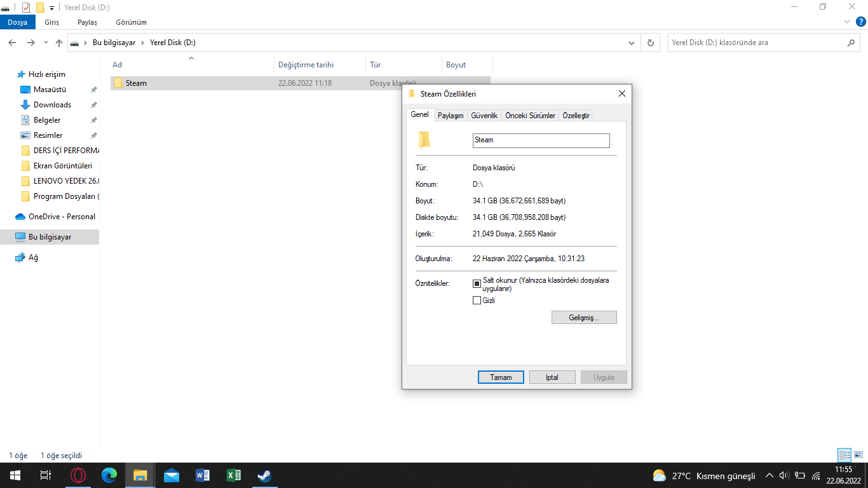The height and width of the screenshot is (488, 868).
Task: Click the İptal button
Action: [552, 377]
